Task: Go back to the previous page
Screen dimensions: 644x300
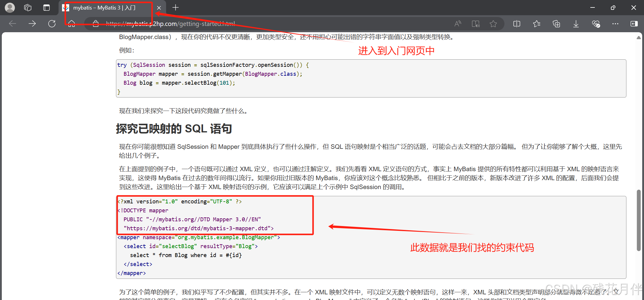Action: [13, 24]
